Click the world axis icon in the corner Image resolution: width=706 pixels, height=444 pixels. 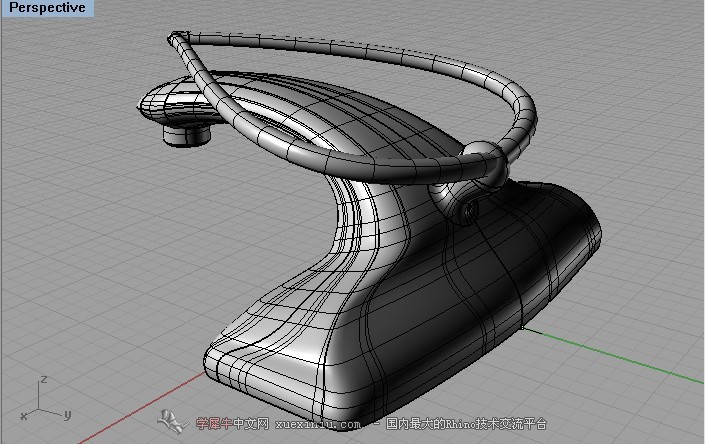pyautogui.click(x=45, y=400)
